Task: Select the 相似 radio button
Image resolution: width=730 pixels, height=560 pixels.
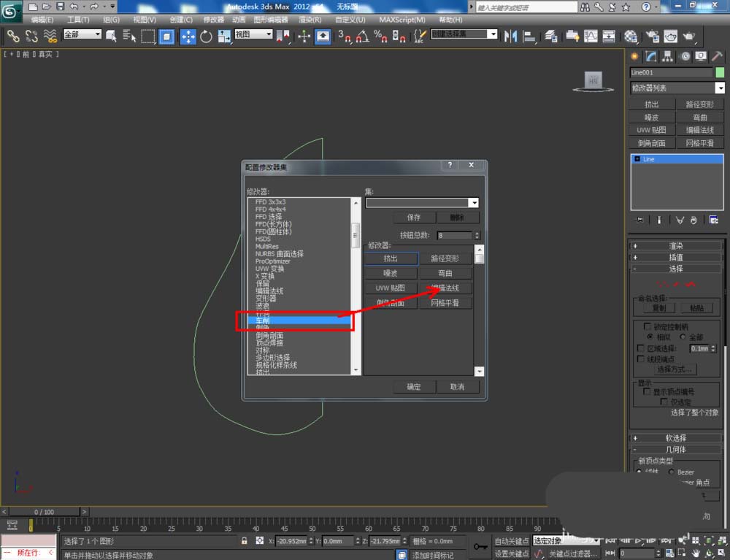Action: tap(650, 336)
